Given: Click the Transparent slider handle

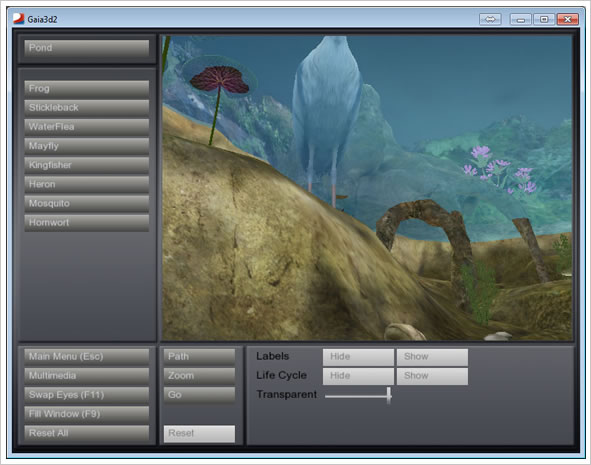Looking at the screenshot, I should coord(389,396).
